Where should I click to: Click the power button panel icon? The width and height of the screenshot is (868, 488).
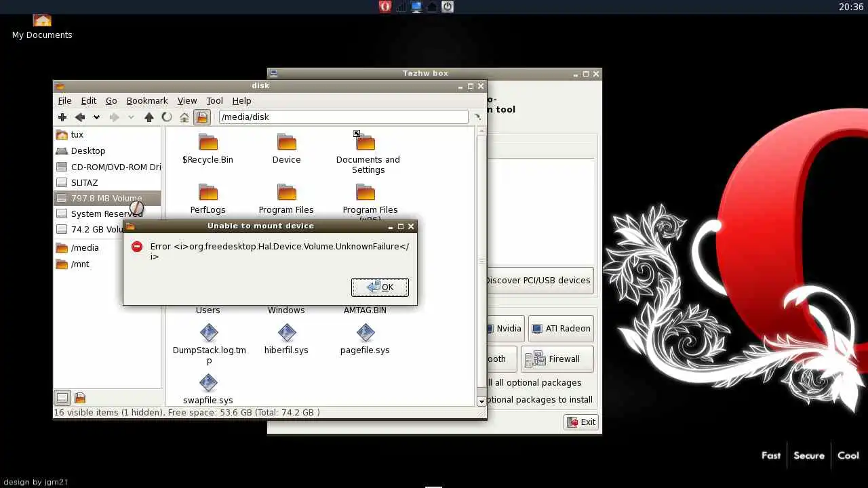click(448, 7)
